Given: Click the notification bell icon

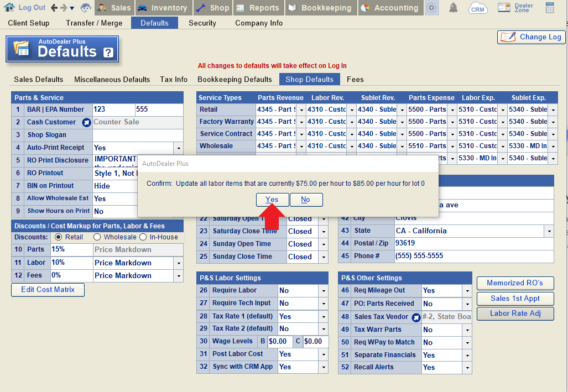Looking at the screenshot, I should pos(453,8).
